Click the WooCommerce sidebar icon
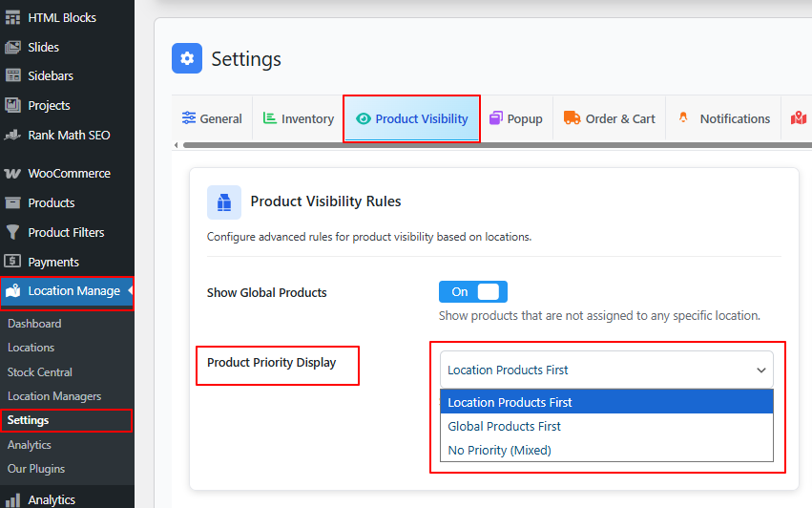This screenshot has width=812, height=508. tap(13, 174)
